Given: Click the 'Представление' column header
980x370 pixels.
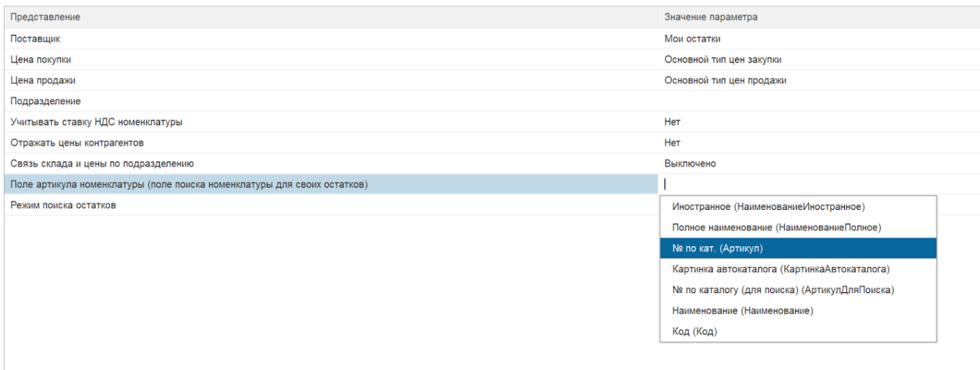Looking at the screenshot, I should [45, 17].
